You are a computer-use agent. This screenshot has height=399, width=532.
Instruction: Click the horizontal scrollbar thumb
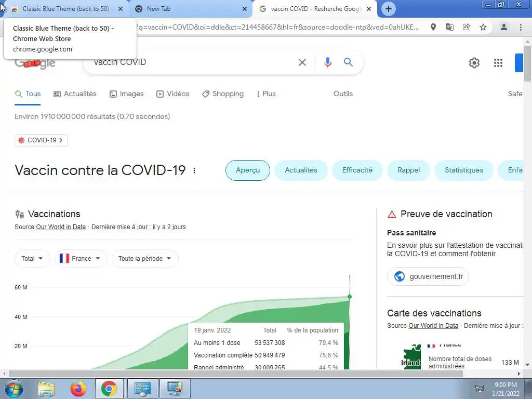pyautogui.click(x=236, y=374)
